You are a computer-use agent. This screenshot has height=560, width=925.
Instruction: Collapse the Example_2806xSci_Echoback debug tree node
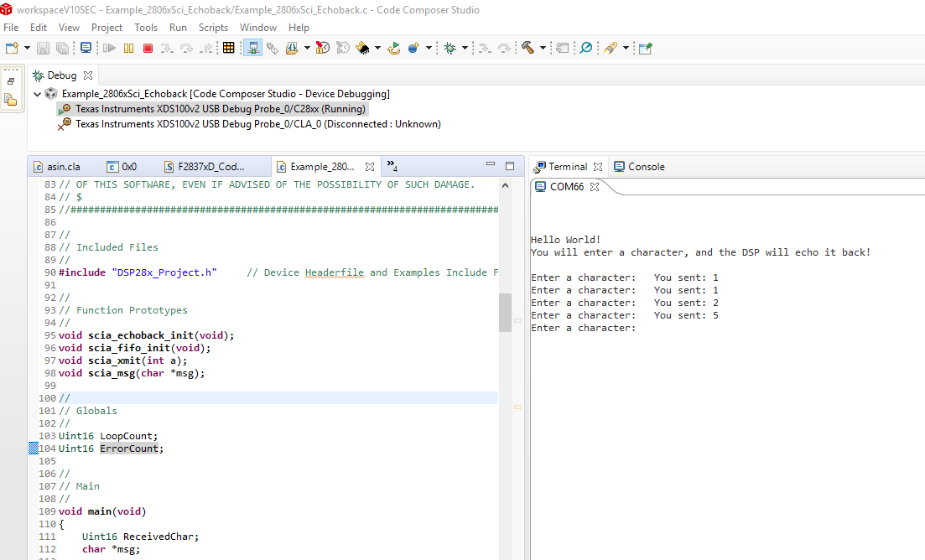(37, 94)
